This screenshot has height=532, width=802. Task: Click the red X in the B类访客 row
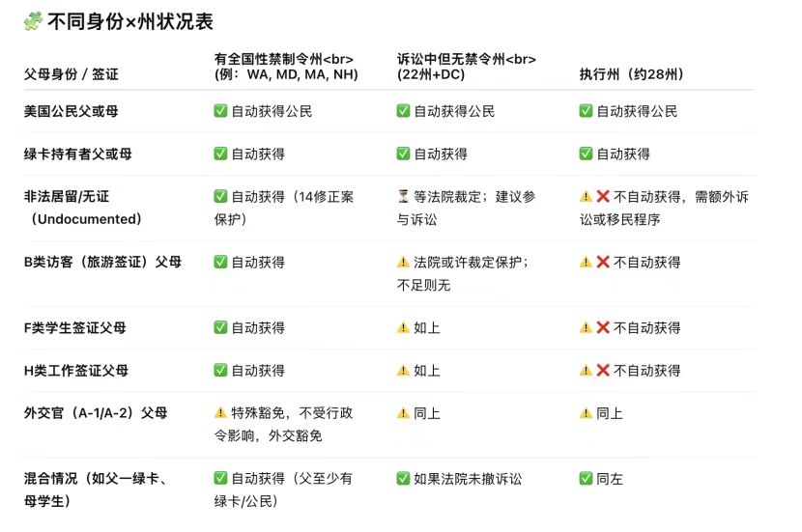[x=603, y=263]
